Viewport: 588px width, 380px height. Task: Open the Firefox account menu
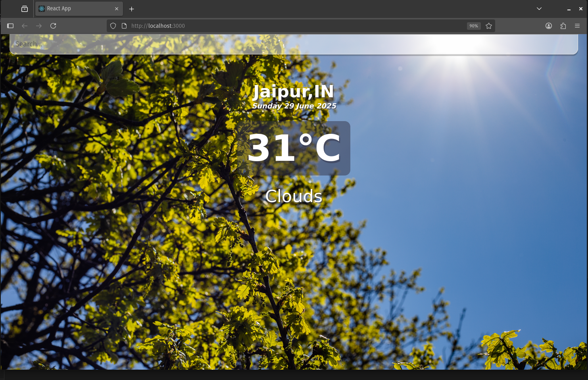click(549, 26)
